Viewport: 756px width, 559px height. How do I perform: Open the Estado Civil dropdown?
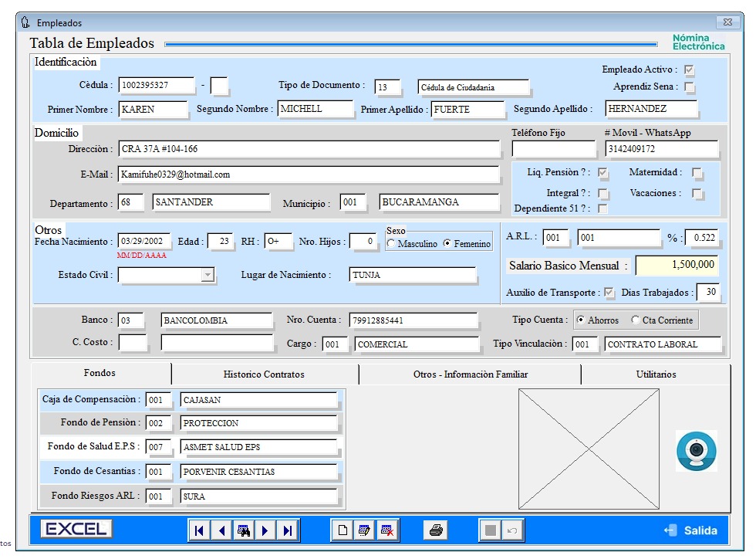pos(208,275)
